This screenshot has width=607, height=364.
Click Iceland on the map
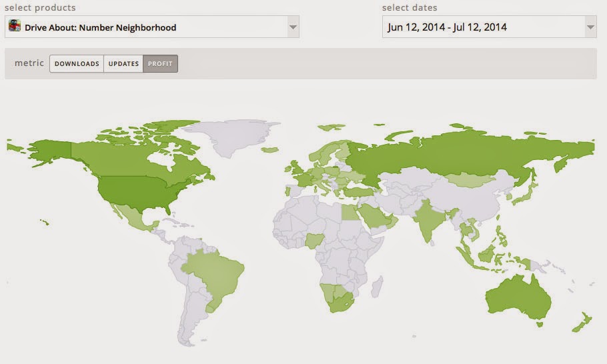(x=270, y=150)
